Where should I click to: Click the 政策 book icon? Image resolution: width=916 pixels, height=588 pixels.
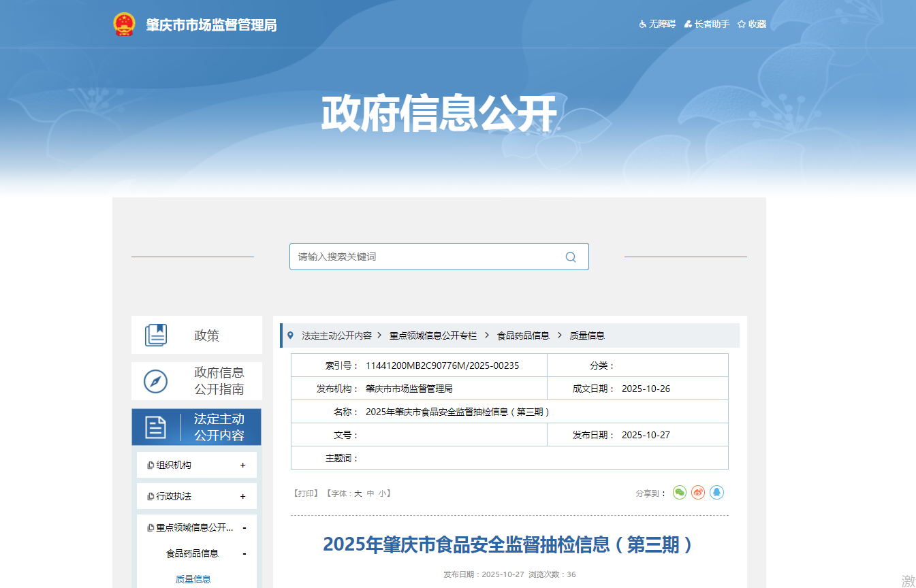coord(156,335)
